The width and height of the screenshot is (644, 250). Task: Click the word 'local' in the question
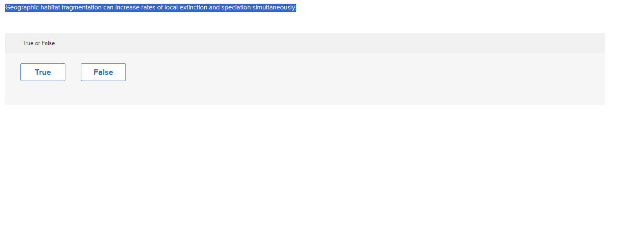171,7
